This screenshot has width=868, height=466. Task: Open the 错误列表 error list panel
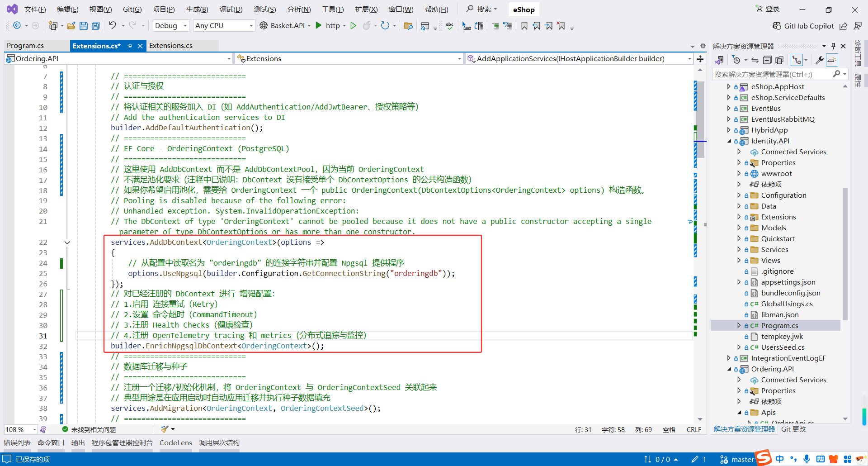(17, 443)
